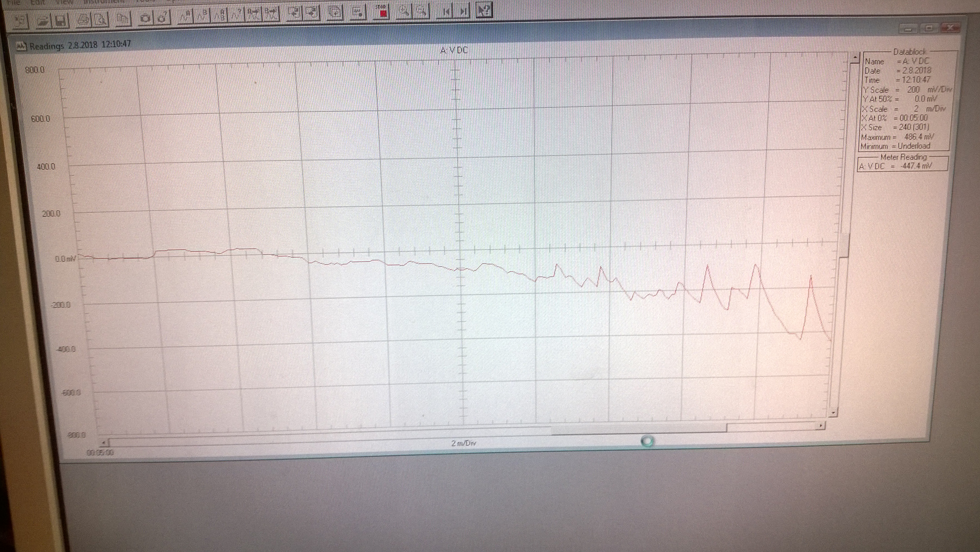This screenshot has height=552, width=980.
Task: Click the 'Minimum = Underload' row
Action: click(896, 146)
